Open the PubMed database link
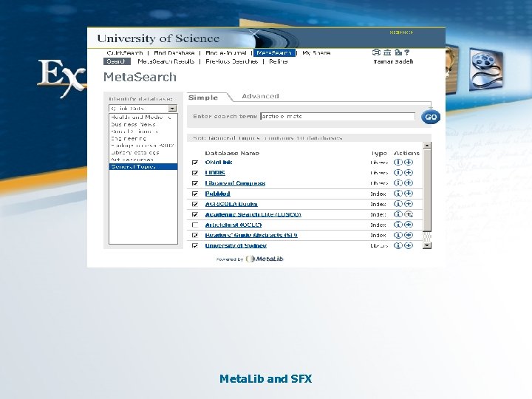The height and width of the screenshot is (399, 532). [x=218, y=194]
